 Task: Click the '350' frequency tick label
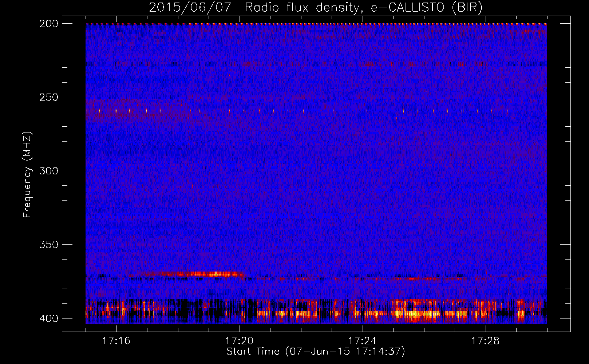[x=49, y=244]
